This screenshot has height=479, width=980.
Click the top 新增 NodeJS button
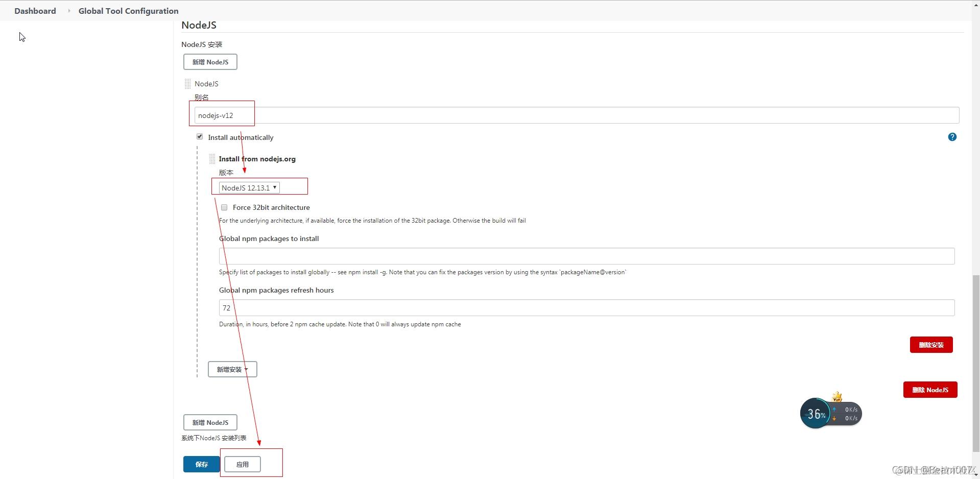click(210, 62)
